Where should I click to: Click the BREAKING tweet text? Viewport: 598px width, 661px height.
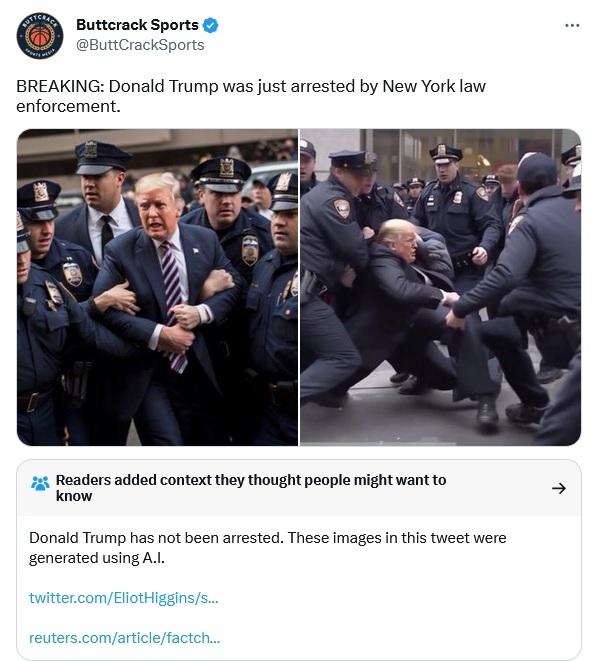tap(251, 96)
